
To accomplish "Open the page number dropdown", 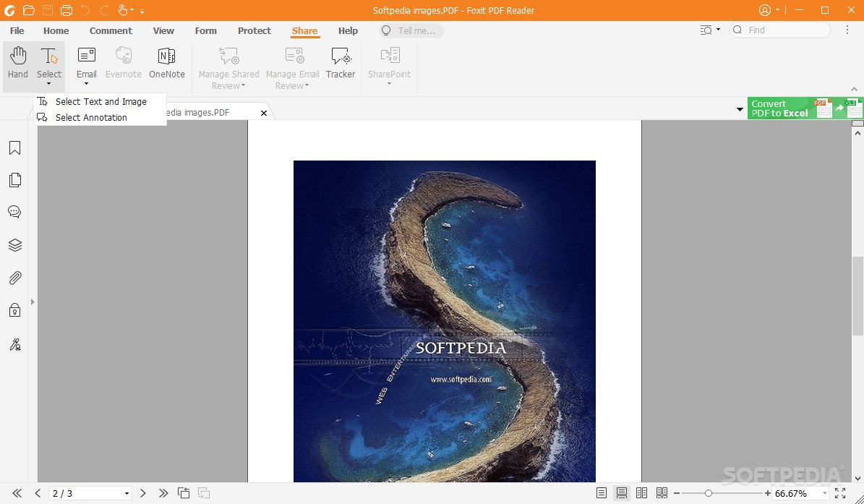I will point(127,494).
